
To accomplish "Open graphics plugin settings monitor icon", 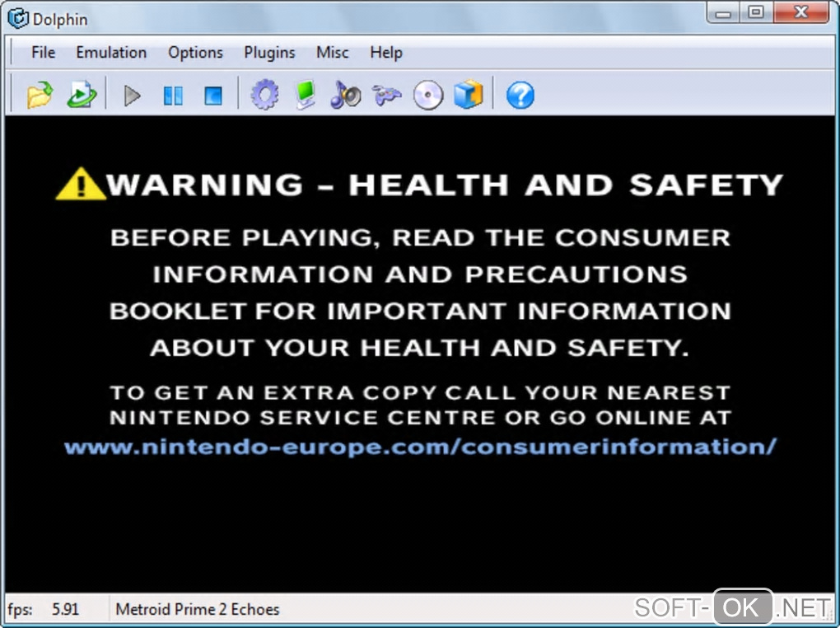I will pyautogui.click(x=306, y=95).
